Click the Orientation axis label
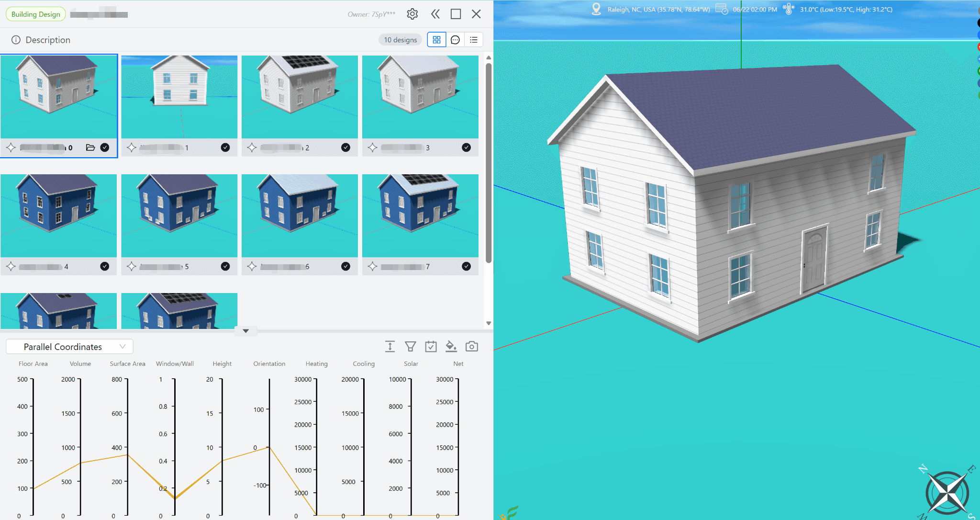 point(269,364)
